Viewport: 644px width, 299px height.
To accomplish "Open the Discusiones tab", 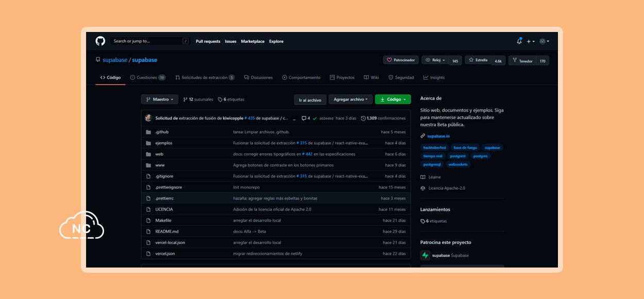I will [x=258, y=77].
